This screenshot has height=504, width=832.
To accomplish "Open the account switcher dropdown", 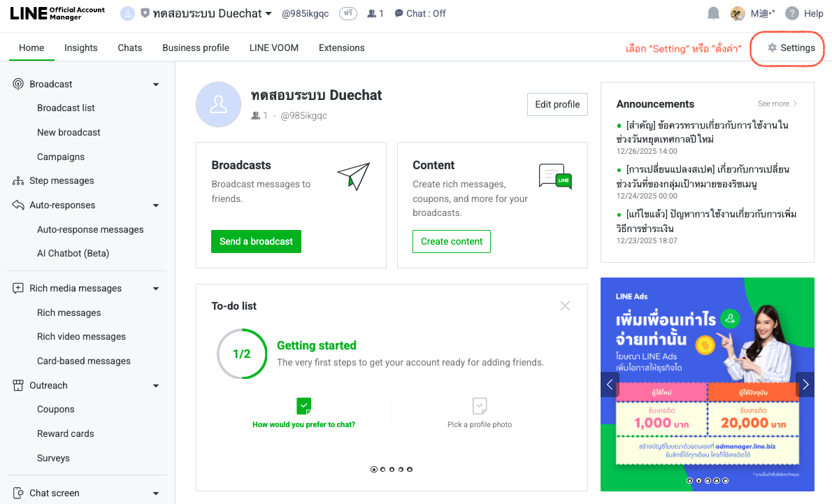I will click(268, 14).
